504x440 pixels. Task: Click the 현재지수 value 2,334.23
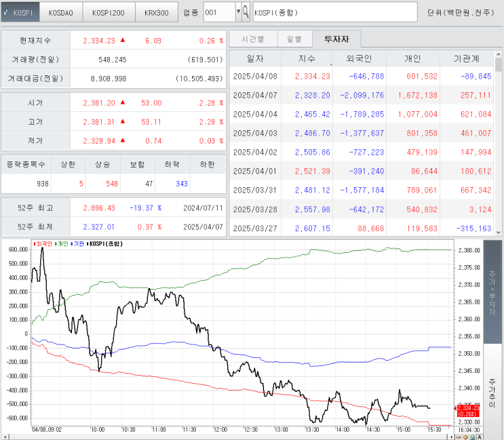tap(99, 41)
